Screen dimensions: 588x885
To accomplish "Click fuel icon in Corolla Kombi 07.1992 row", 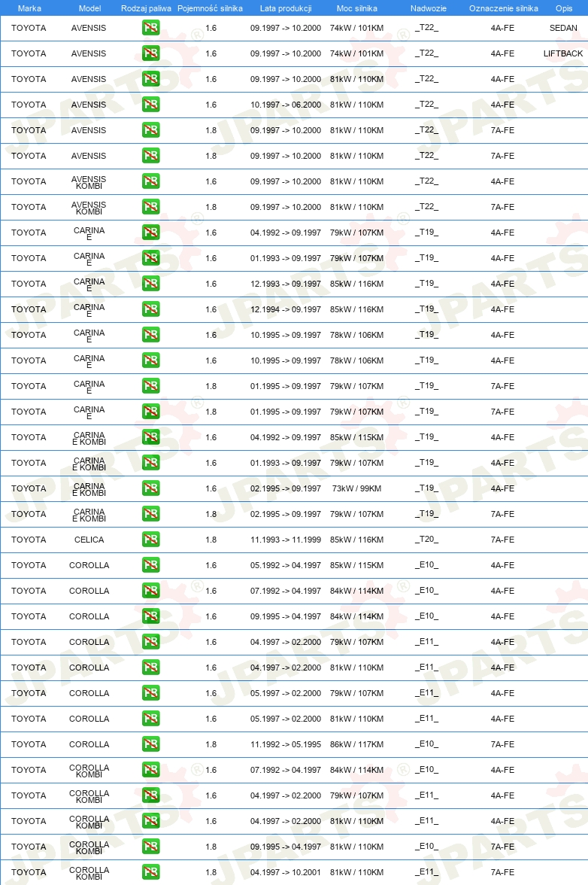I will coord(150,770).
